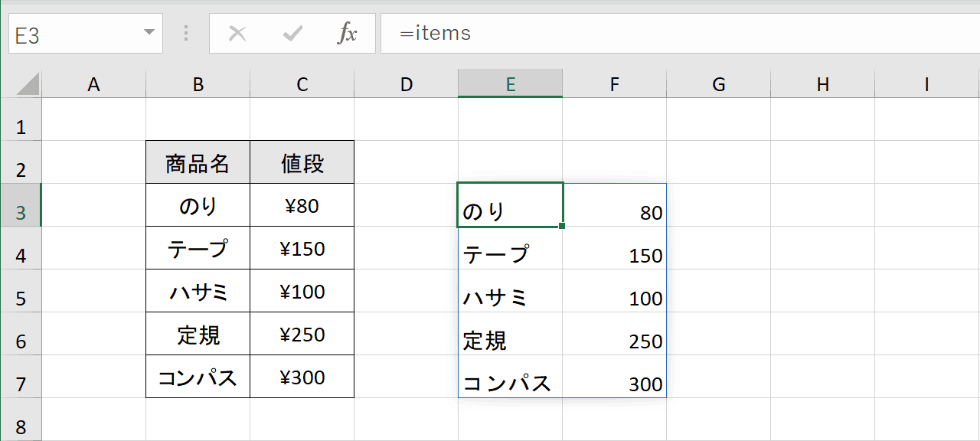
Task: Select column header E
Action: [x=510, y=83]
